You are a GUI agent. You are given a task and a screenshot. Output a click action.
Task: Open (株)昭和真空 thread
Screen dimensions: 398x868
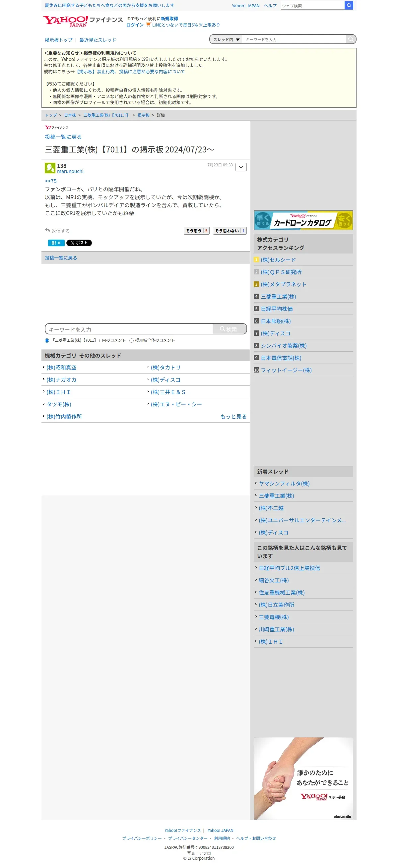click(x=61, y=368)
